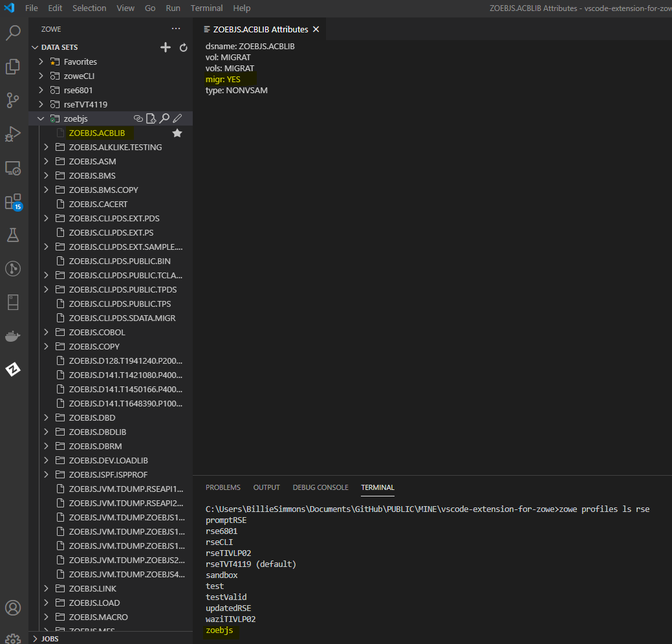
Task: Click the Search icon in the activity bar
Action: click(x=14, y=32)
